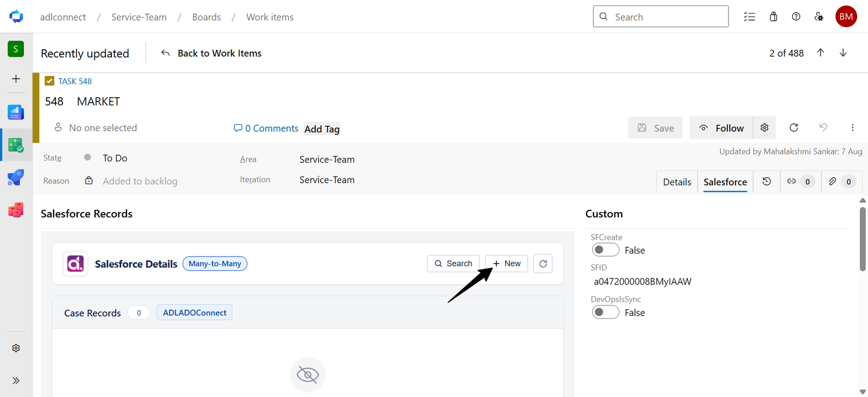This screenshot has height=397, width=868.
Task: Expand sidebar with double chevron icon
Action: (16, 381)
